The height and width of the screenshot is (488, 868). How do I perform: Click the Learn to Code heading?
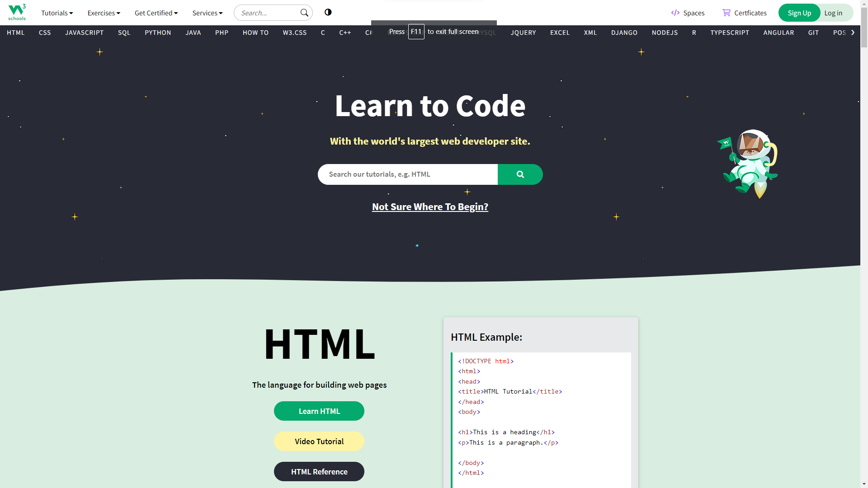[430, 106]
